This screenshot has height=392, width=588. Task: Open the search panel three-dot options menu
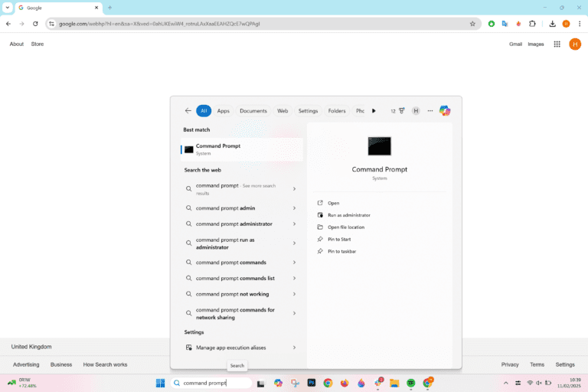click(x=430, y=111)
